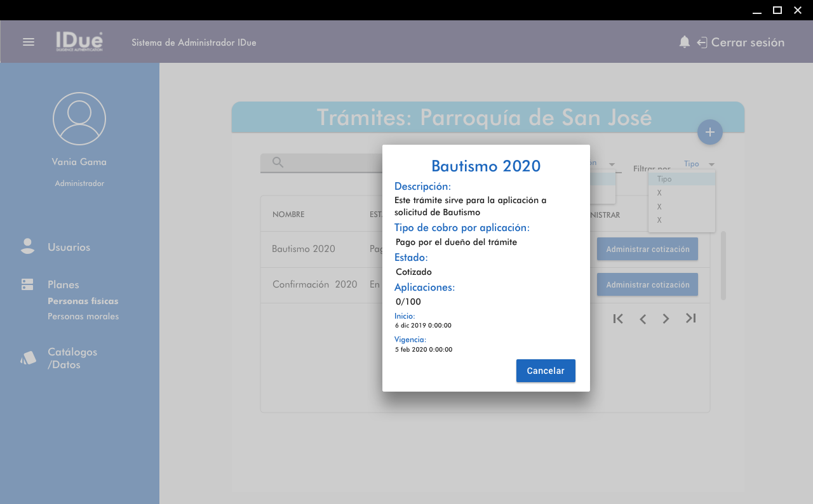This screenshot has height=504, width=813.
Task: Jump to last page of table
Action: 691,319
